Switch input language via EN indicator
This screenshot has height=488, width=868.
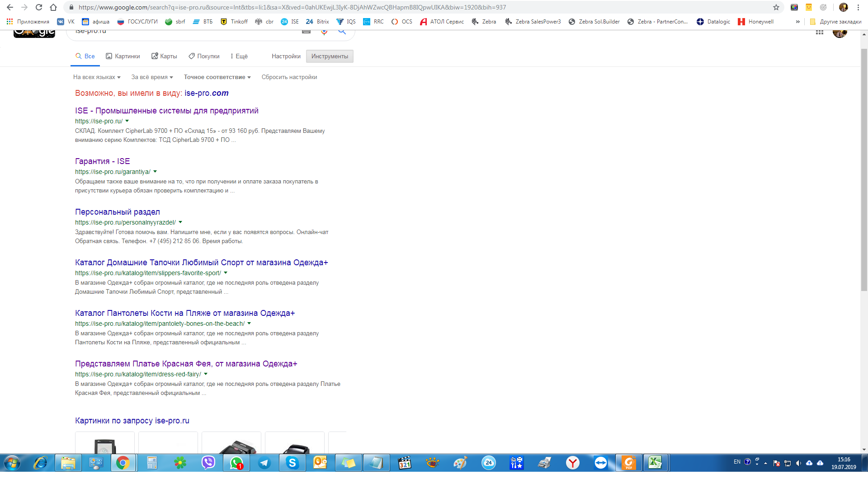click(x=737, y=462)
